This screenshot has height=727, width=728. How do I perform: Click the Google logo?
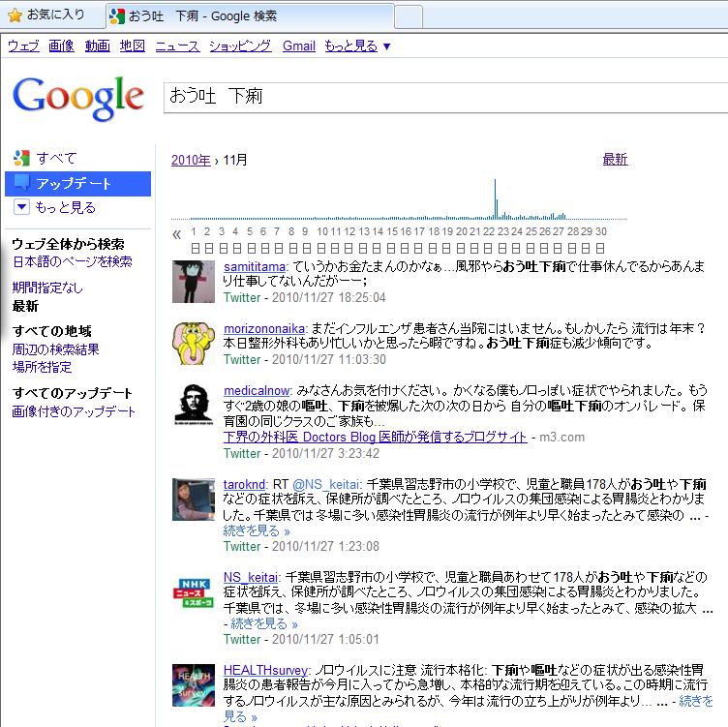(78, 99)
